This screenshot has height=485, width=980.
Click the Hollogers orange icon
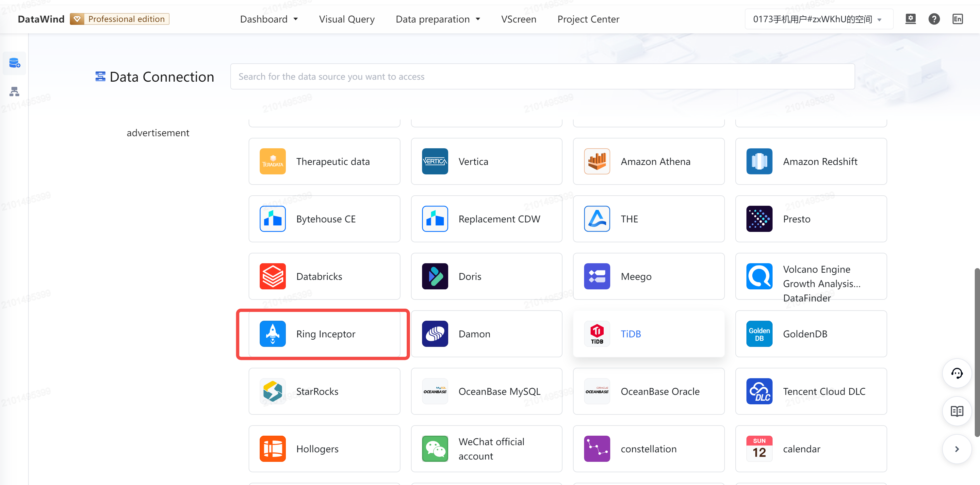[272, 448]
